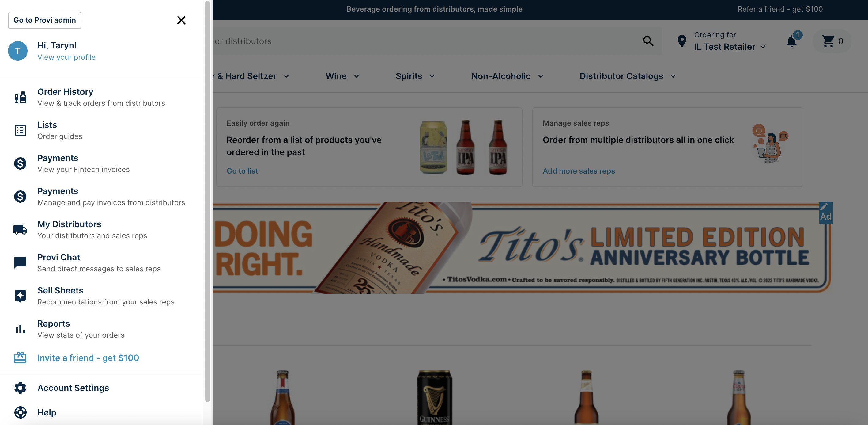Click the gift icon next to Invite a friend

click(x=20, y=357)
